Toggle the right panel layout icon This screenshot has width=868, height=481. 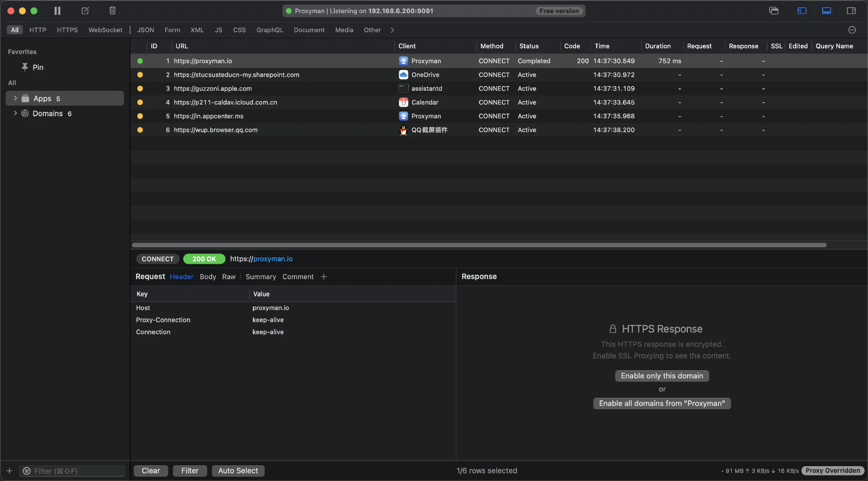[851, 11]
